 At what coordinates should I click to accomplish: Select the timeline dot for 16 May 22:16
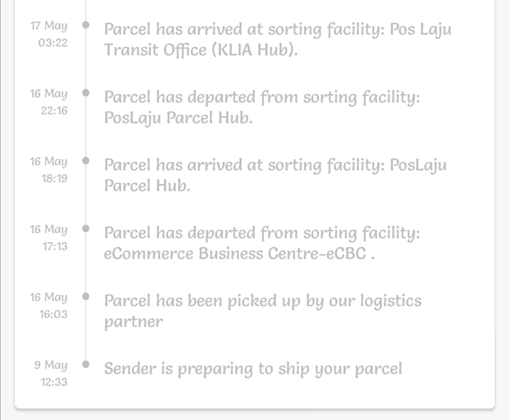tap(86, 93)
